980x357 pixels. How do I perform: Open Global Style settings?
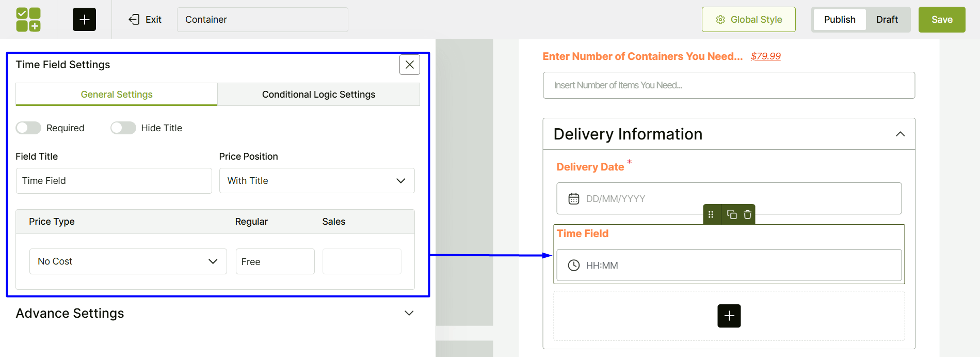(x=748, y=20)
